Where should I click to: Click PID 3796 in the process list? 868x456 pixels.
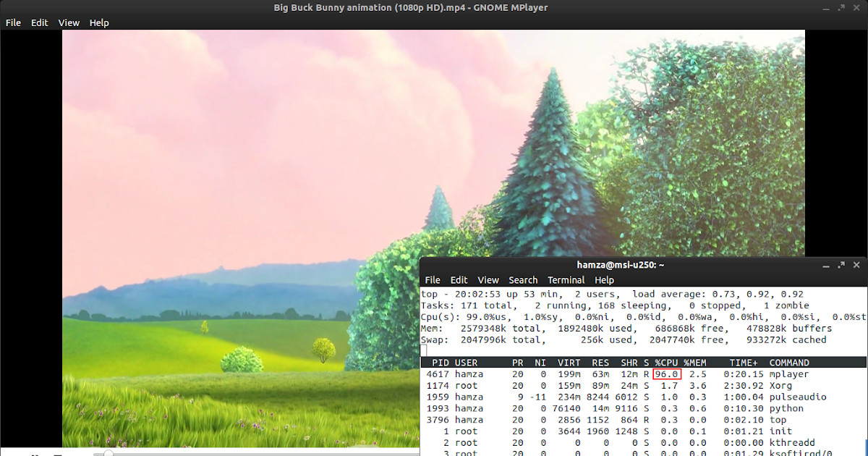coord(438,420)
